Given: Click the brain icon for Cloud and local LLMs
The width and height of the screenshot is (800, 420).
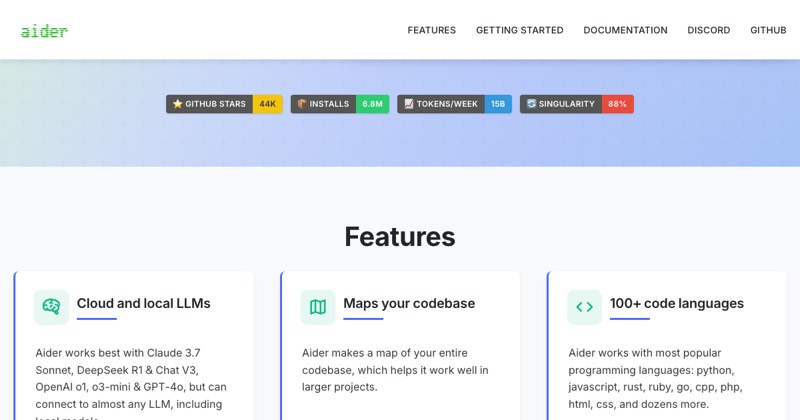Looking at the screenshot, I should click(x=51, y=307).
